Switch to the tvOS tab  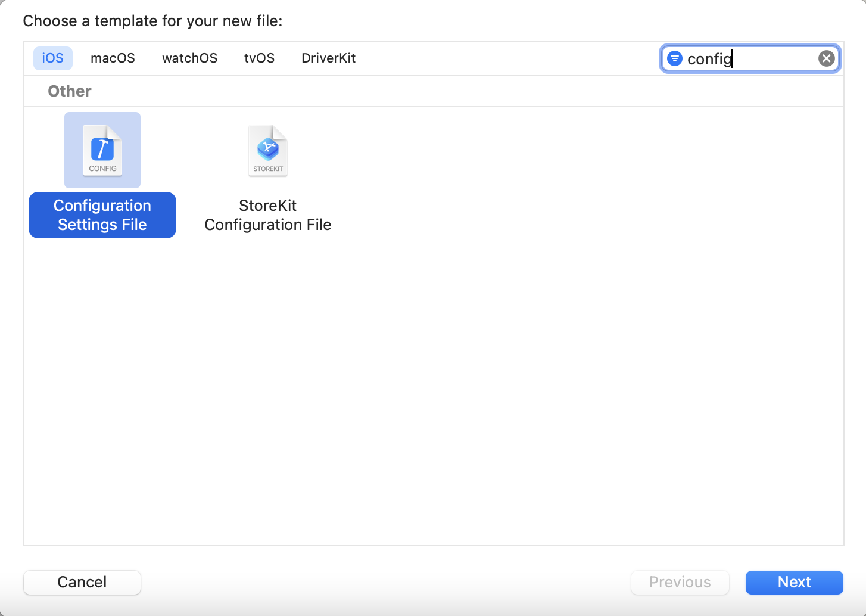[259, 58]
